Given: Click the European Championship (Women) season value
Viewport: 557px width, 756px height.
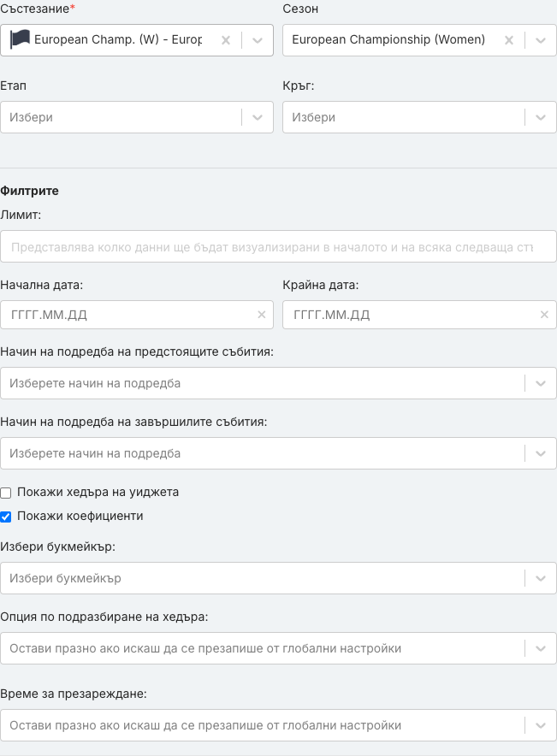Looking at the screenshot, I should pos(388,39).
